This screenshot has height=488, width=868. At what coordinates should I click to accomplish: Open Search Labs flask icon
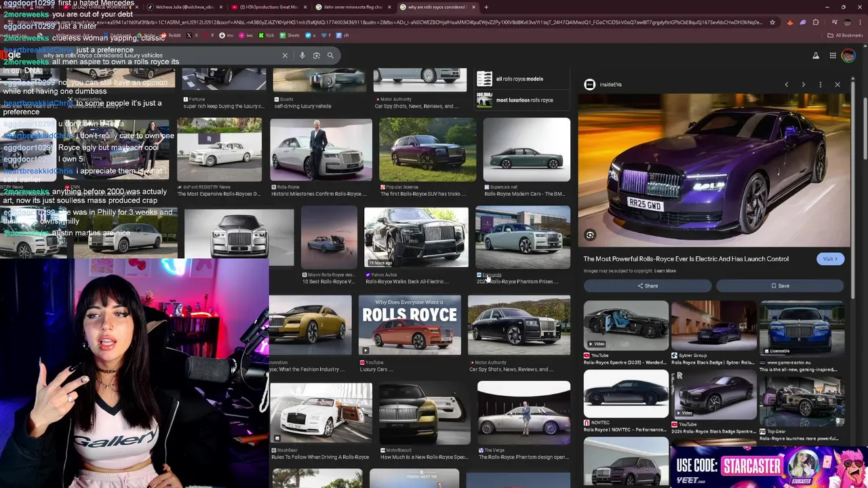click(x=816, y=56)
